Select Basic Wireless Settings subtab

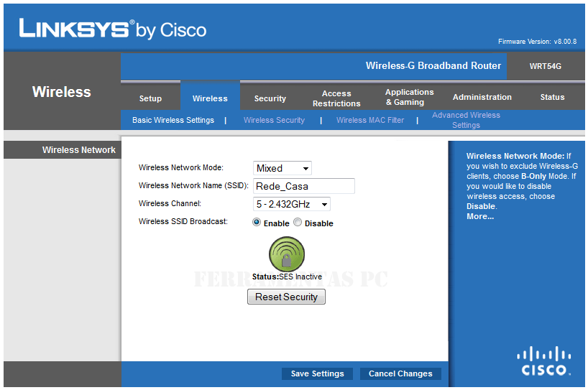173,120
